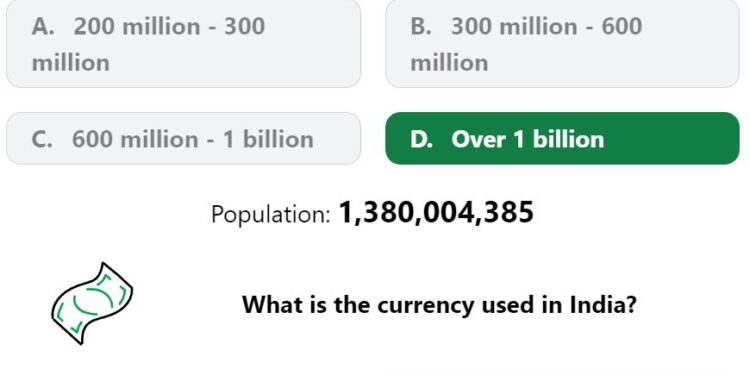Click the word 'million' on option B's second line
Image resolution: width=750 pixels, height=375 pixels.
click(449, 63)
